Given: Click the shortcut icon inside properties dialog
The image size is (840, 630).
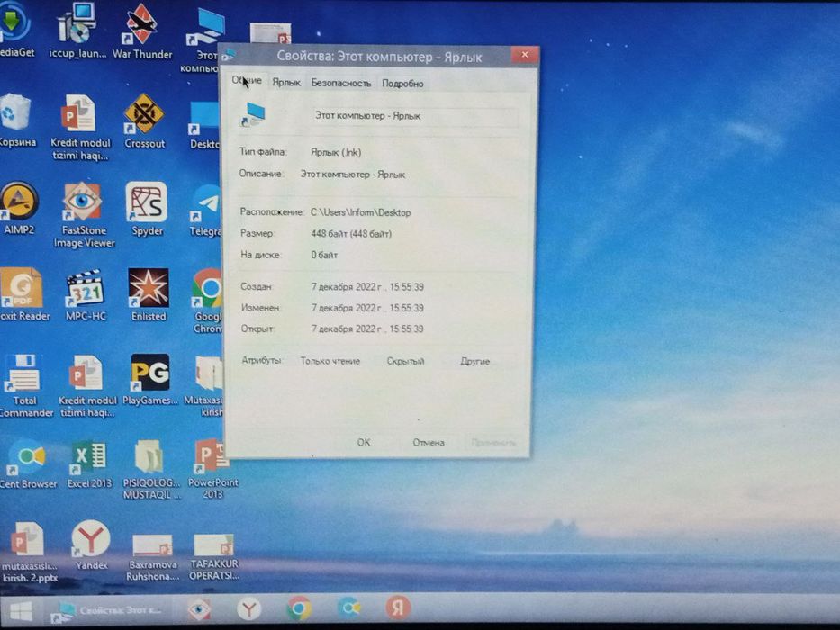Looking at the screenshot, I should (x=253, y=114).
